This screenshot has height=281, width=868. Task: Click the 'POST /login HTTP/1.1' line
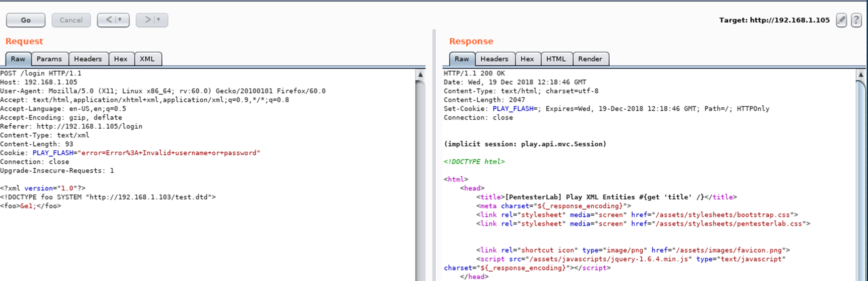pyautogui.click(x=41, y=73)
